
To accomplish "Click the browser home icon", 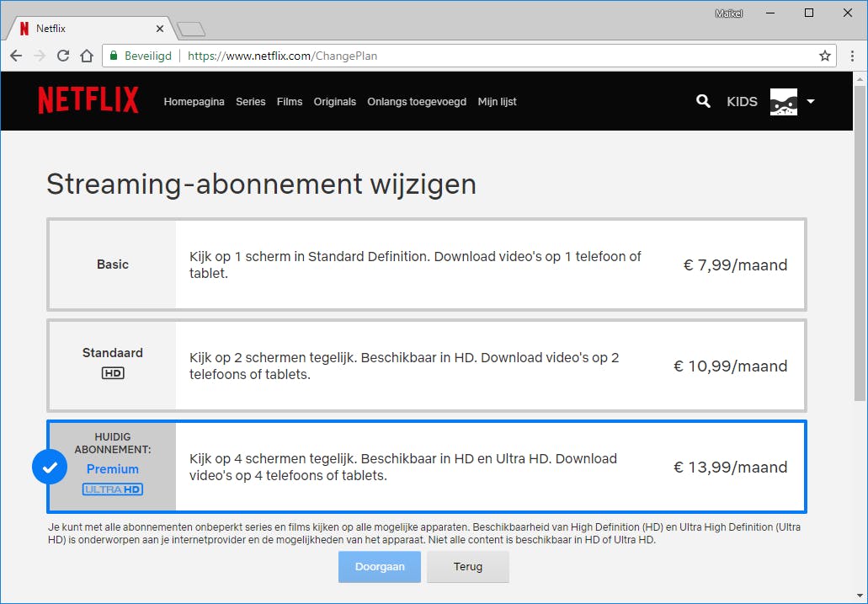I will coord(87,56).
